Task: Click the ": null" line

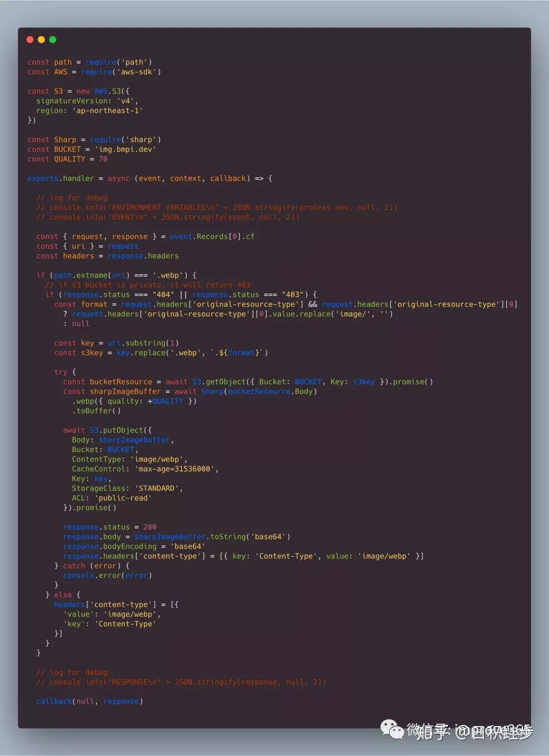Action: click(x=76, y=324)
